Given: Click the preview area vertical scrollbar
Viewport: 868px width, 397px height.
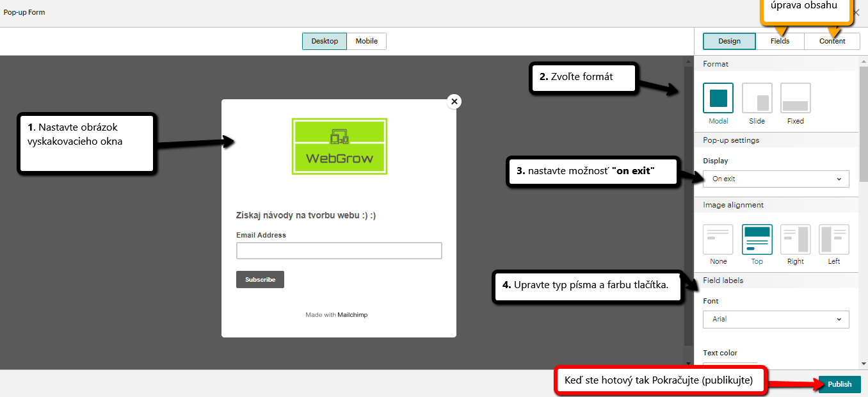Looking at the screenshot, I should [688, 205].
